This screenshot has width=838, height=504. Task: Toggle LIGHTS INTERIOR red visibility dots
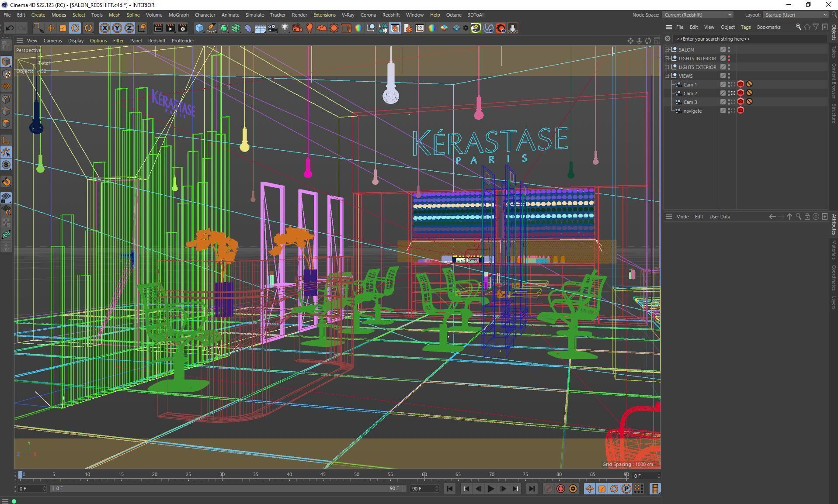(729, 58)
